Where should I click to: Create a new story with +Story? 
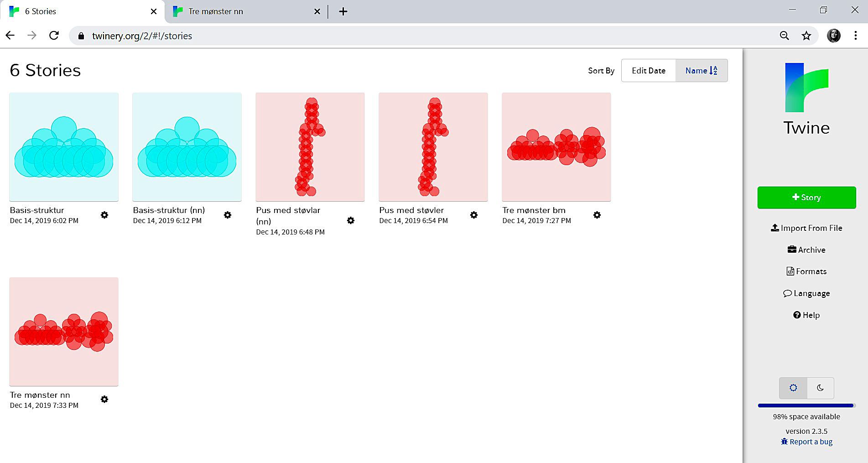pos(806,198)
